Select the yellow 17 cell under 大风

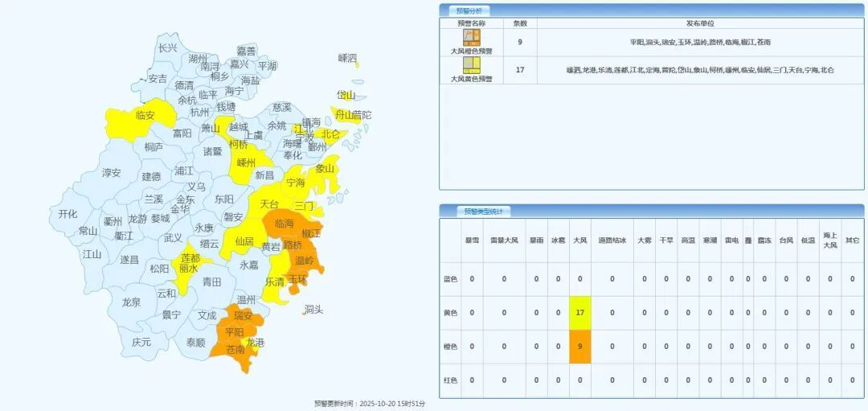click(x=579, y=313)
